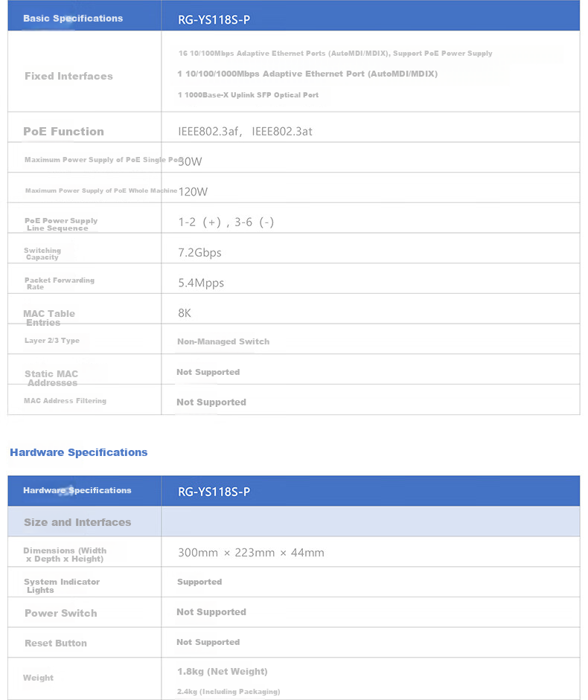Select 'Packet Forwarding Rate' label
This screenshot has height=700, width=588.
coord(60,283)
